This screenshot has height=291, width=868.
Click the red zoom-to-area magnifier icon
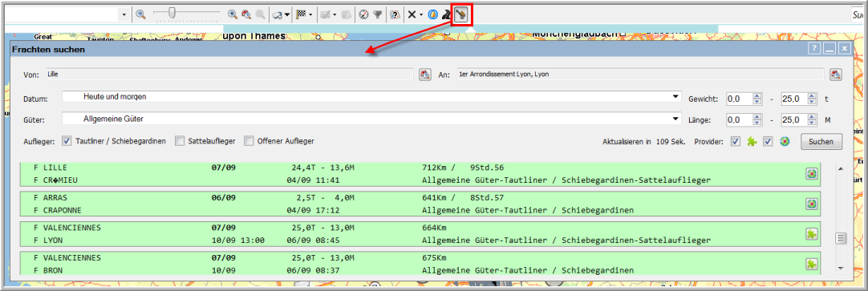(246, 15)
